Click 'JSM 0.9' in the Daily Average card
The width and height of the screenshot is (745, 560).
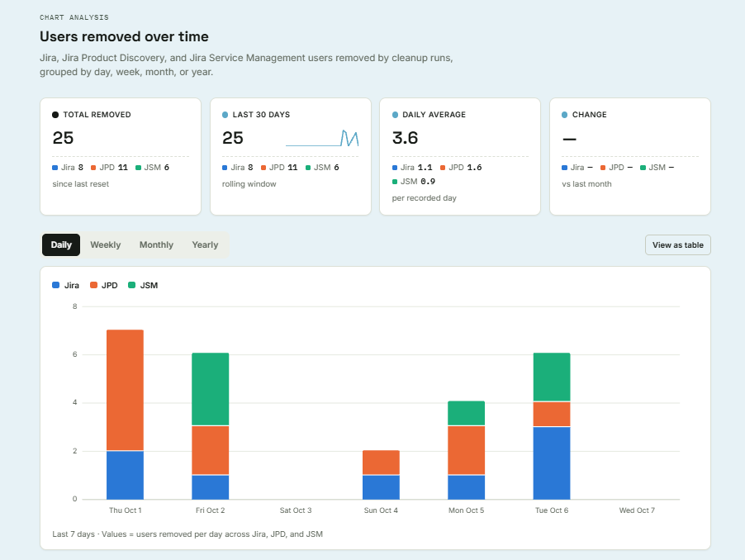pos(413,182)
